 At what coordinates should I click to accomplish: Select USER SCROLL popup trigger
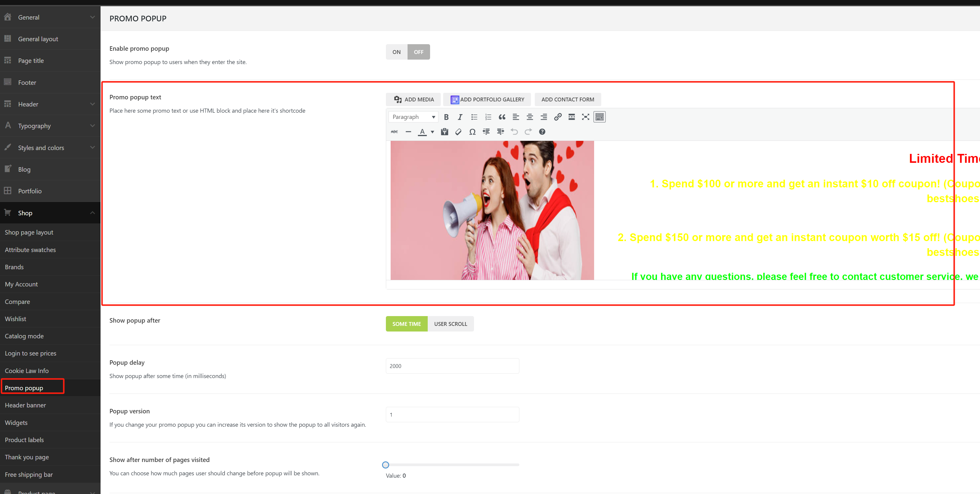pyautogui.click(x=451, y=324)
